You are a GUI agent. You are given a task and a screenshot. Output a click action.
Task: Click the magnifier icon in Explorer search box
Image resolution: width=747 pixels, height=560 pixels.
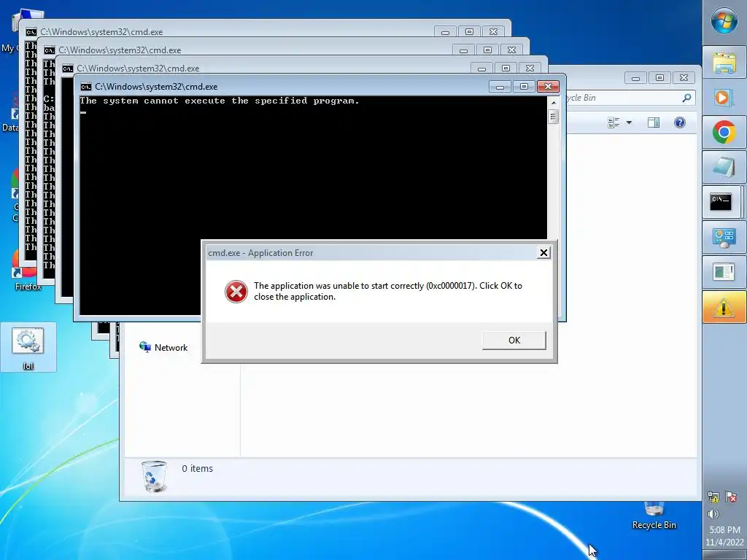(686, 98)
